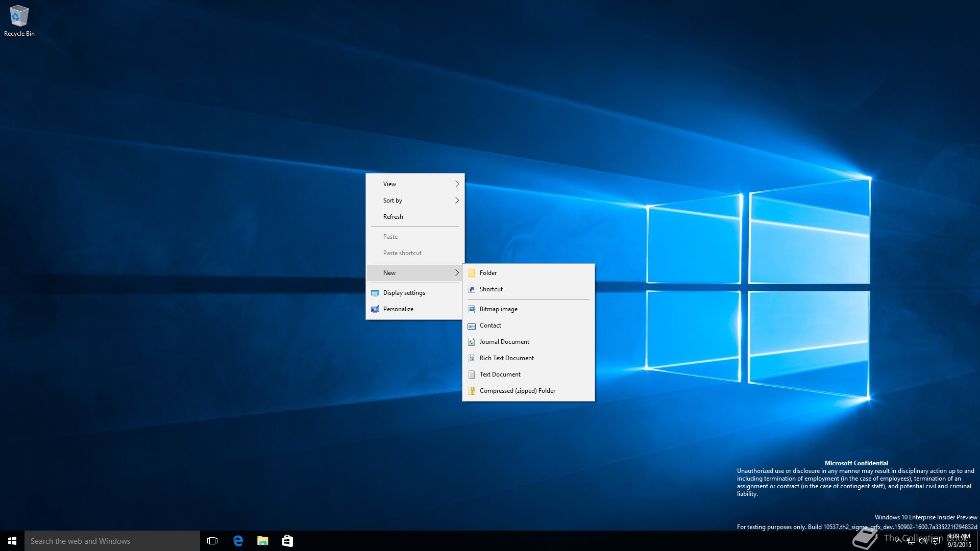Expand the Sort by submenu
The image size is (980, 551).
415,201
